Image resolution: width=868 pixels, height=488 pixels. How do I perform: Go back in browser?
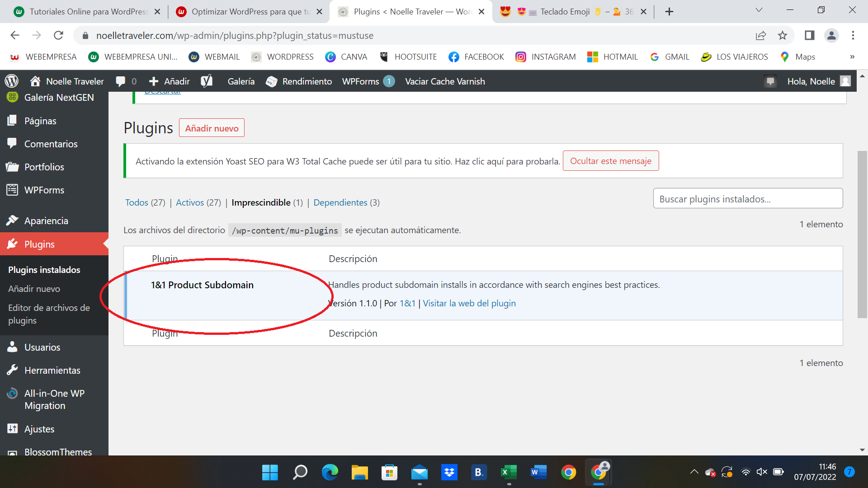(x=15, y=35)
